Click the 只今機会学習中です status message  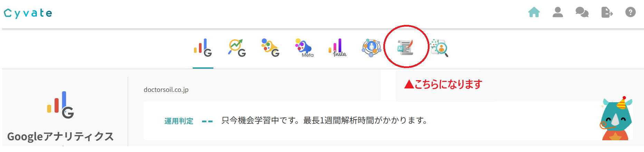(x=325, y=120)
